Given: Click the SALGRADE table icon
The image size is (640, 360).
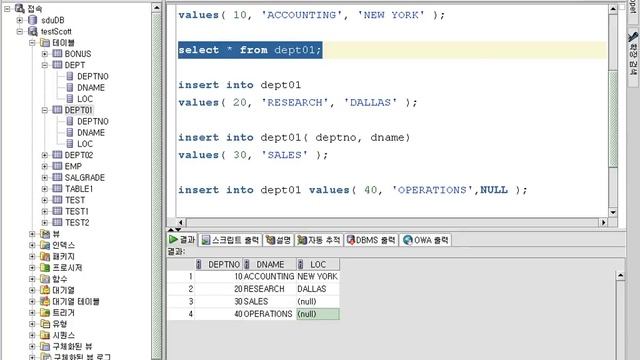Looking at the screenshot, I should [58, 177].
